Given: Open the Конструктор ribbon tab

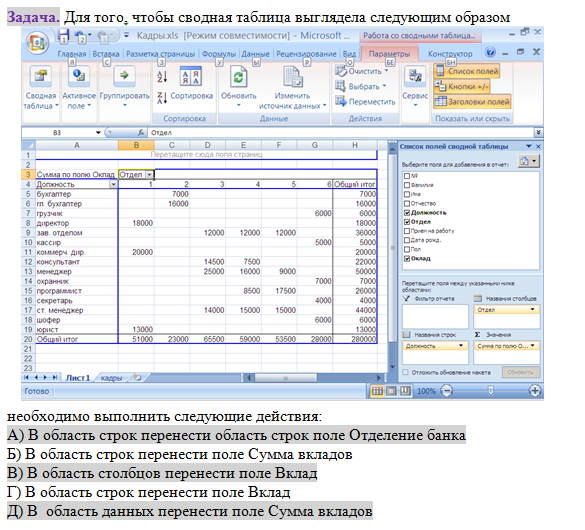Looking at the screenshot, I should (x=450, y=54).
